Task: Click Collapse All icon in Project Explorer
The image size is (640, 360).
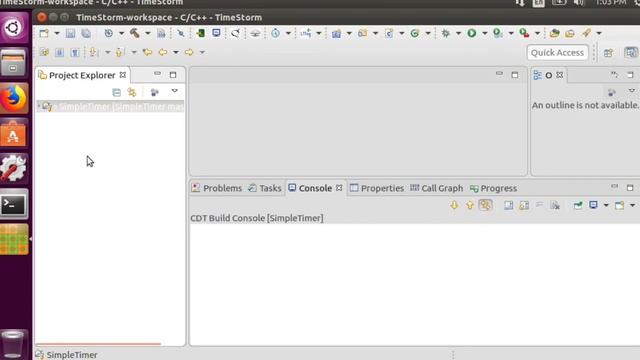Action: click(116, 92)
